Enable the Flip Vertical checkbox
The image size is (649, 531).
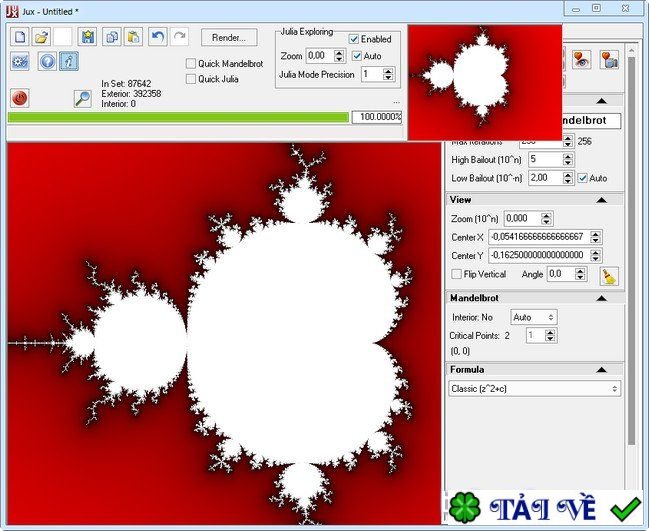(457, 274)
